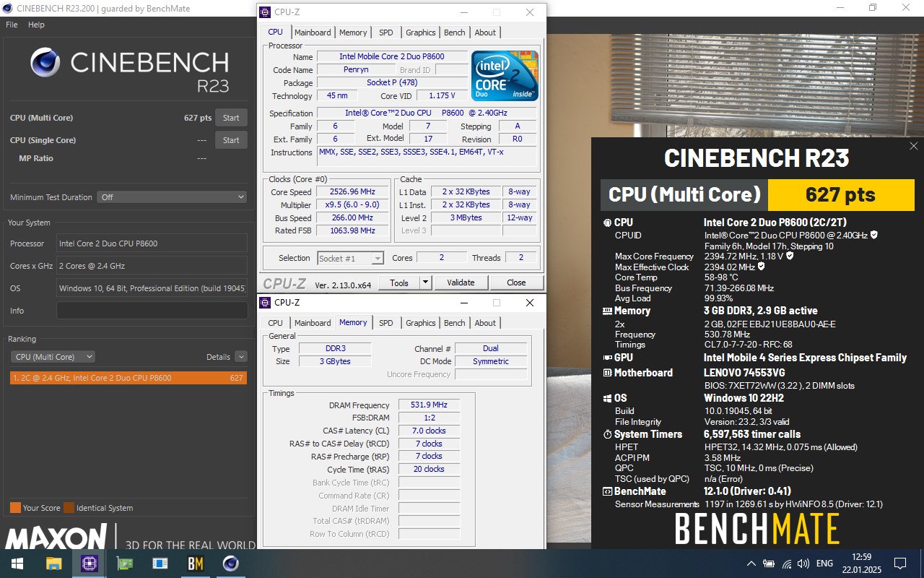Click the Cinebench taskbar icon
Image resolution: width=924 pixels, height=578 pixels.
231,564
